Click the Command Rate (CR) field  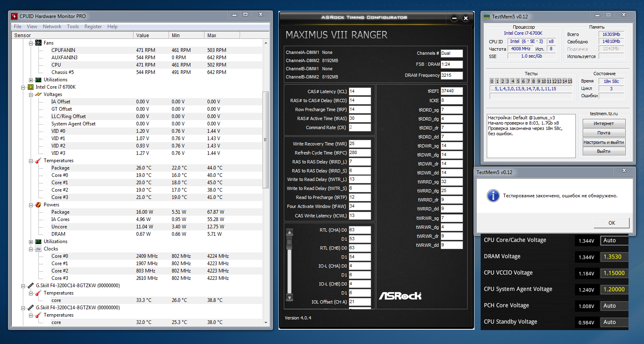pyautogui.click(x=360, y=127)
